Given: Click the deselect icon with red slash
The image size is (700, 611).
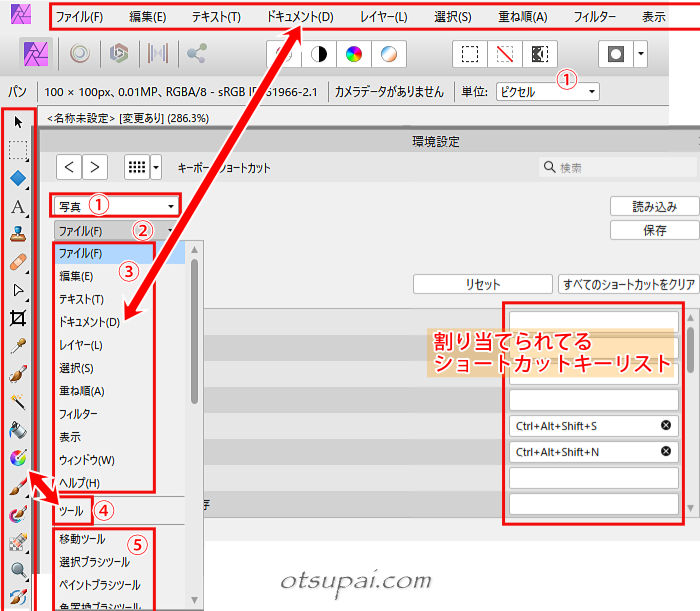Looking at the screenshot, I should point(505,54).
